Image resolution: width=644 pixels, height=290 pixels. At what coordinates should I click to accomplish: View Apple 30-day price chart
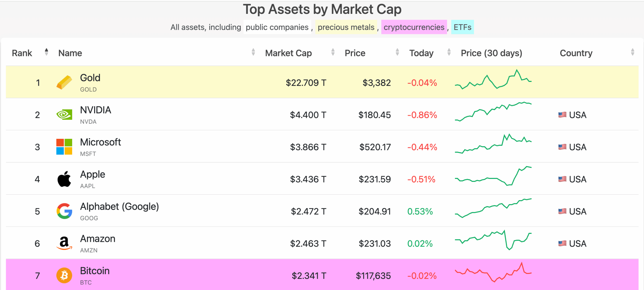[493, 176]
